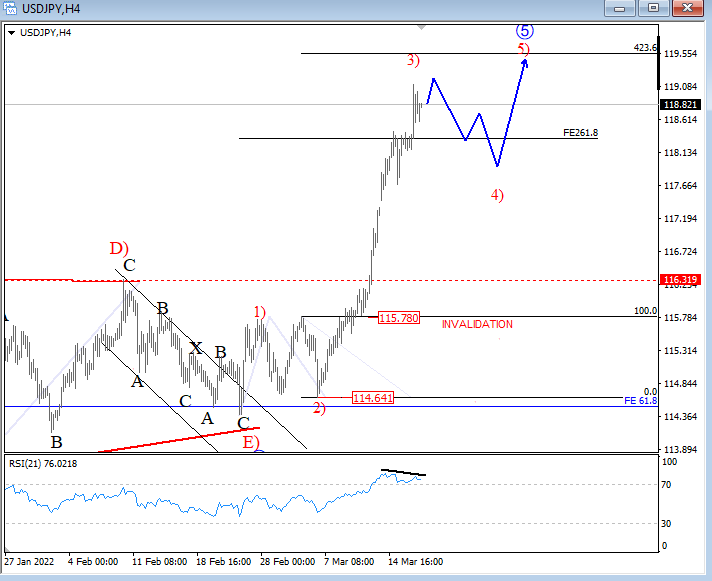Screen dimensions: 712x581
Task: Click the USDJPY,H4 chart window icon
Action: [10, 8]
